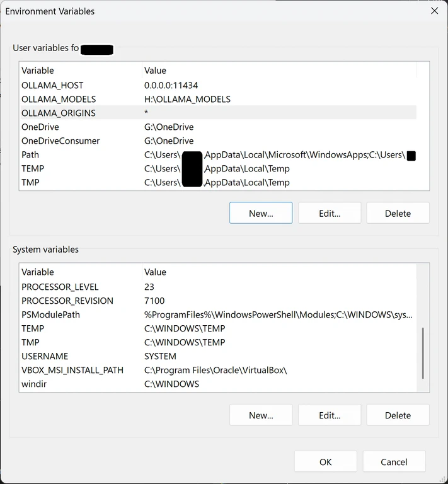448x484 pixels.
Task: Click the Value column header in User variables
Action: click(155, 70)
